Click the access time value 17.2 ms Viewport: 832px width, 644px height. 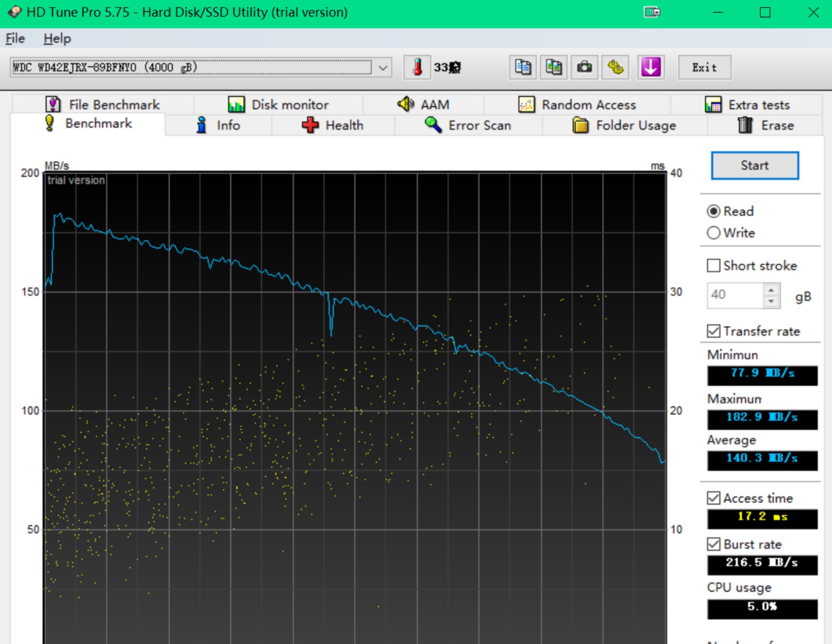pos(762,518)
